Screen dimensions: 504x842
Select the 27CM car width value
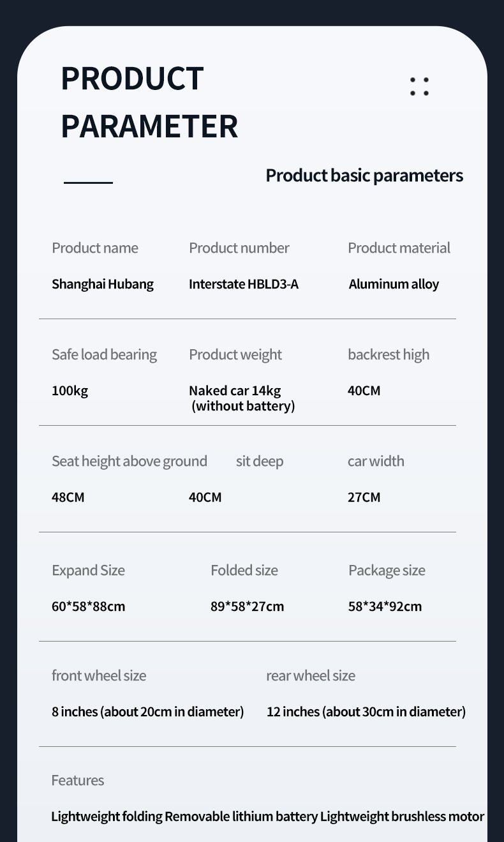[x=364, y=497]
